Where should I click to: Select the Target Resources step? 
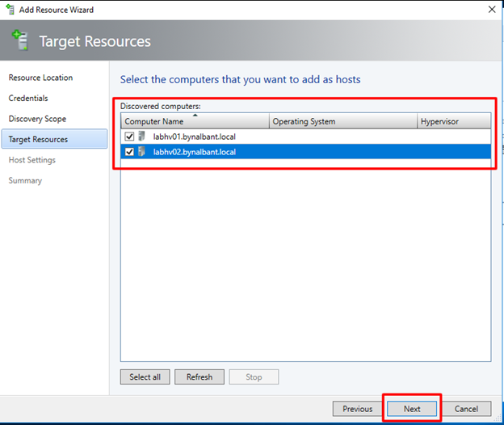click(54, 139)
